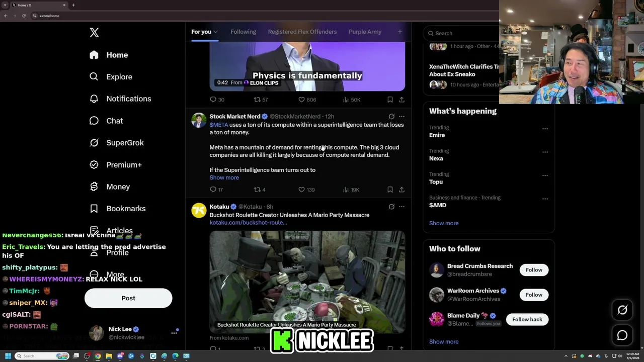Open the kotaku.com/buckshot-roule link

[248, 223]
